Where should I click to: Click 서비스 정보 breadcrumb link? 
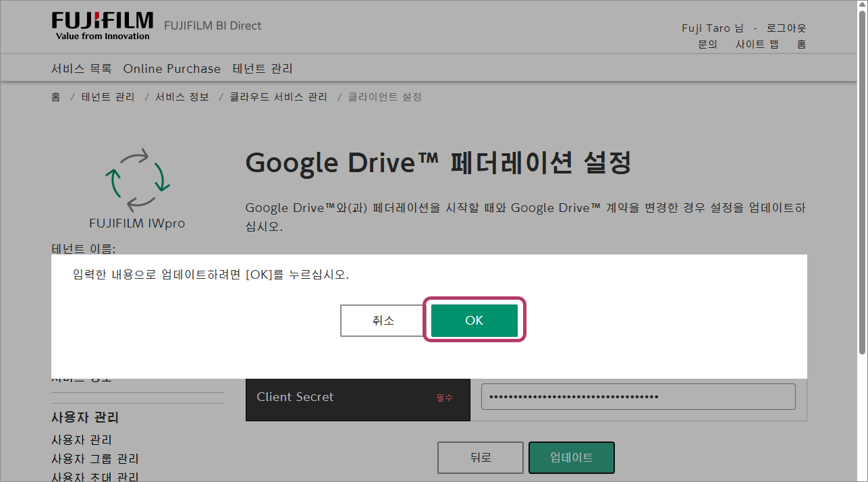point(182,97)
